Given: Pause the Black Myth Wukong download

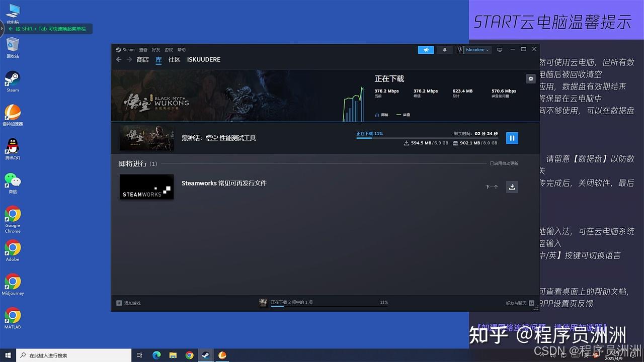Looking at the screenshot, I should [512, 138].
